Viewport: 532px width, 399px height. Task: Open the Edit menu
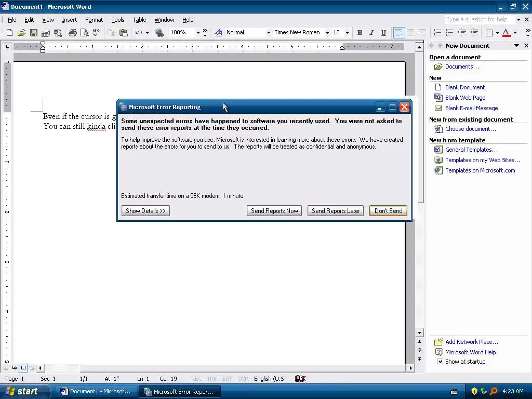point(29,20)
